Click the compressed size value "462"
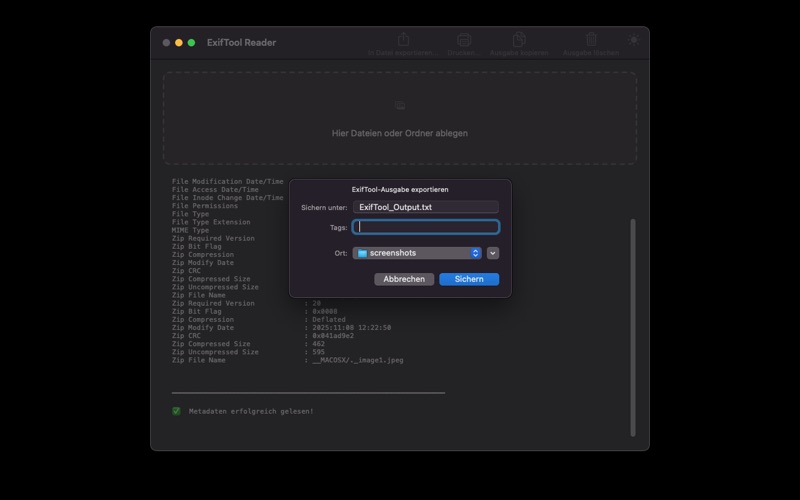This screenshot has height=500, width=800. (318, 344)
